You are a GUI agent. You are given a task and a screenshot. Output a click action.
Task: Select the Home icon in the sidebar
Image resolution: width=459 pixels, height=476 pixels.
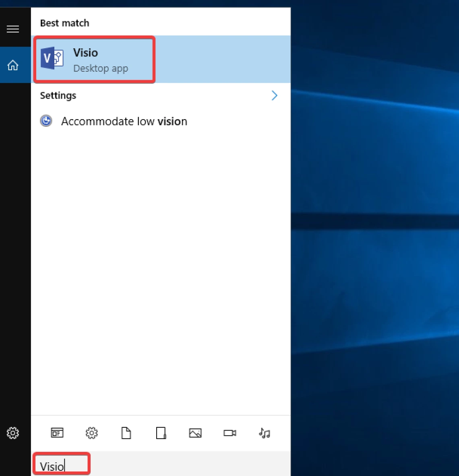13,65
